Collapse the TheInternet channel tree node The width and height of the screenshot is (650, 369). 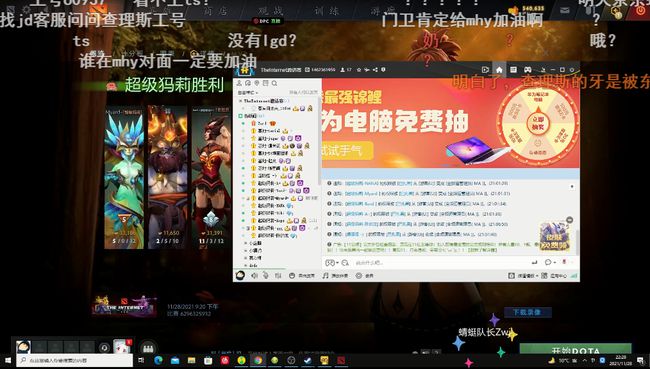point(240,101)
